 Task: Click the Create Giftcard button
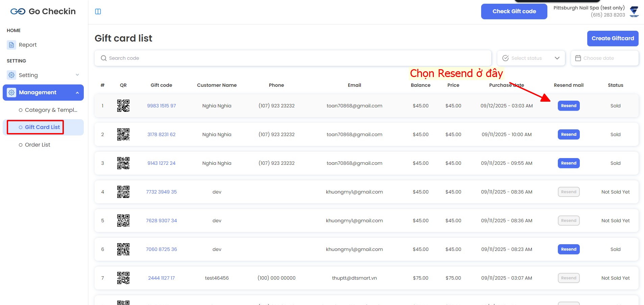click(613, 39)
